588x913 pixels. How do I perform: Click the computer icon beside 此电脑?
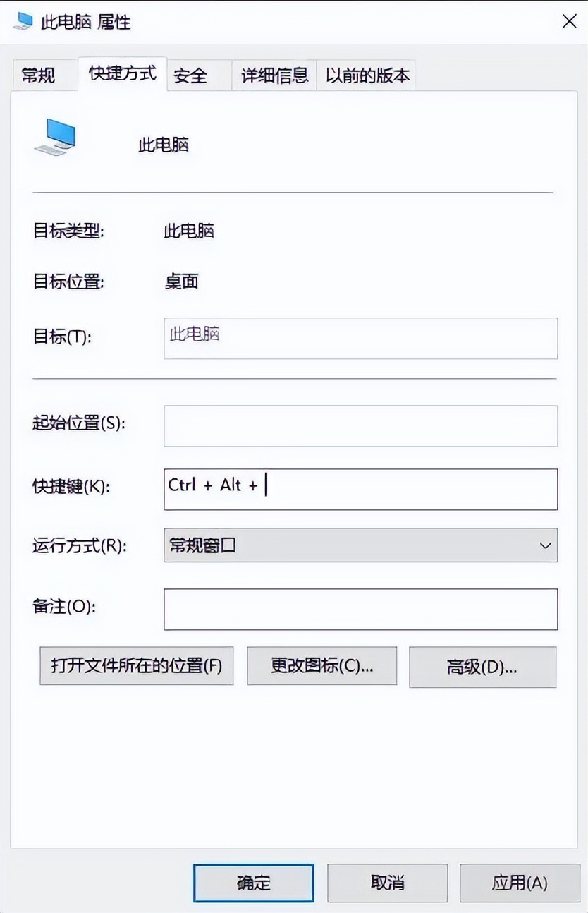point(55,137)
